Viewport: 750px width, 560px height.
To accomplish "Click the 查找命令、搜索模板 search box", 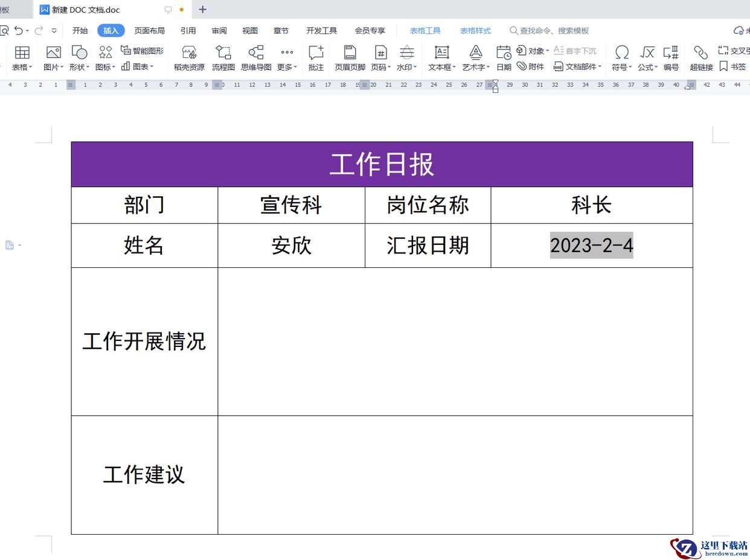I will click(x=549, y=31).
